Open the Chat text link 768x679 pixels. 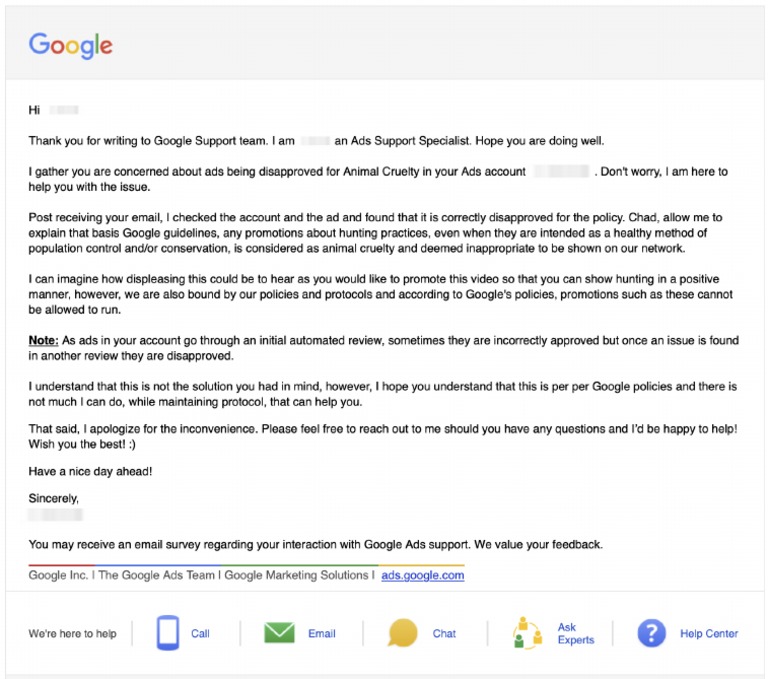(444, 633)
